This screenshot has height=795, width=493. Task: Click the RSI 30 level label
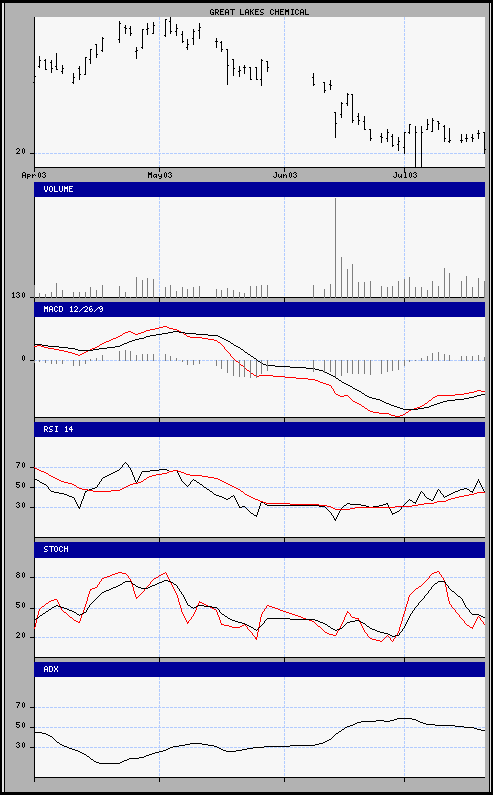[20, 506]
